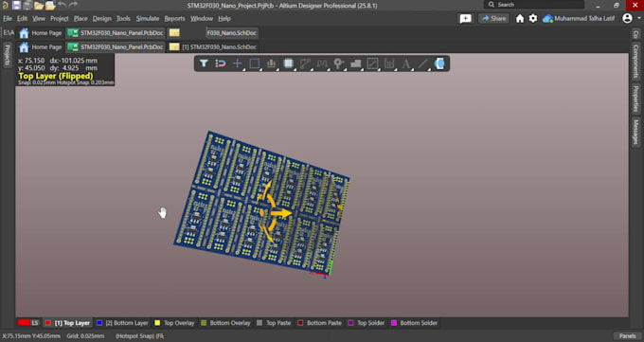644x342 pixels.
Task: Open the Panels button in the status bar
Action: [x=627, y=335]
